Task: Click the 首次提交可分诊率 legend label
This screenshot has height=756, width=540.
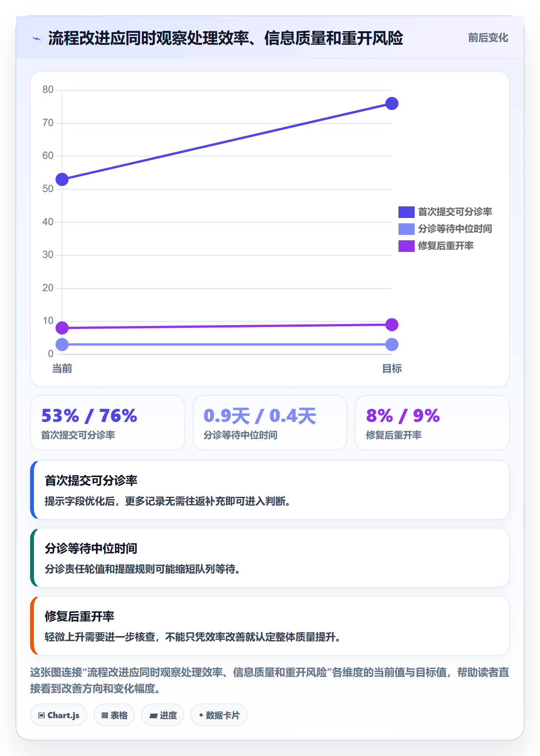Action: pos(455,212)
